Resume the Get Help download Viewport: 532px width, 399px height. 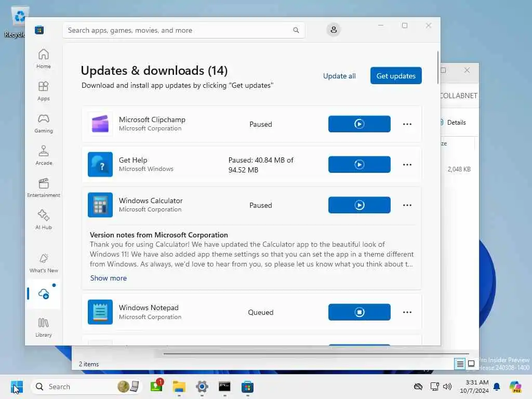(x=360, y=165)
